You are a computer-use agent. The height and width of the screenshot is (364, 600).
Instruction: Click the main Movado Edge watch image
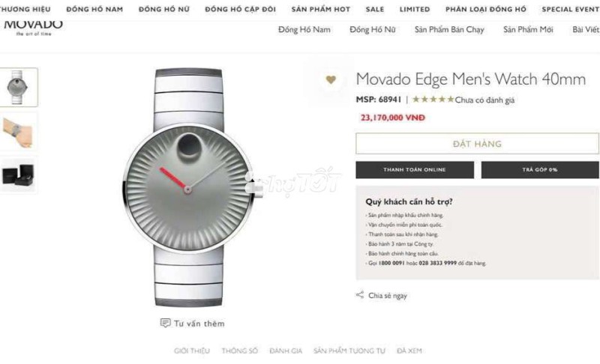click(x=189, y=187)
